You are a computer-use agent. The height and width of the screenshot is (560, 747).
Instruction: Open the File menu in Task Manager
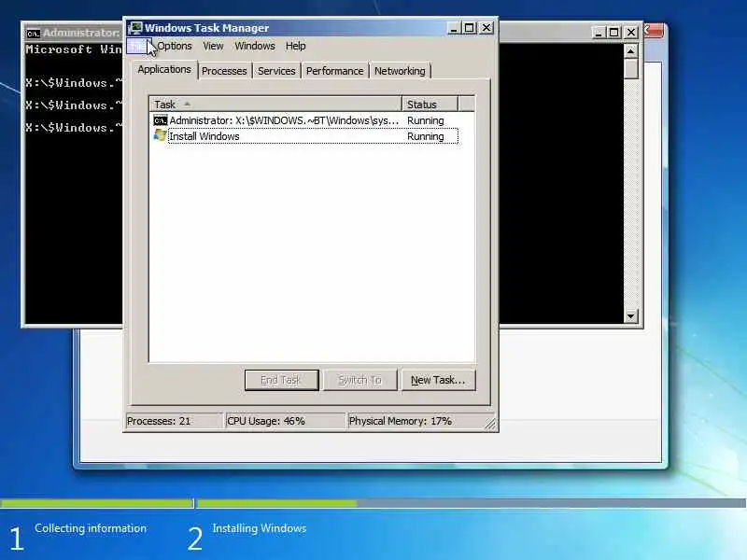pos(139,46)
